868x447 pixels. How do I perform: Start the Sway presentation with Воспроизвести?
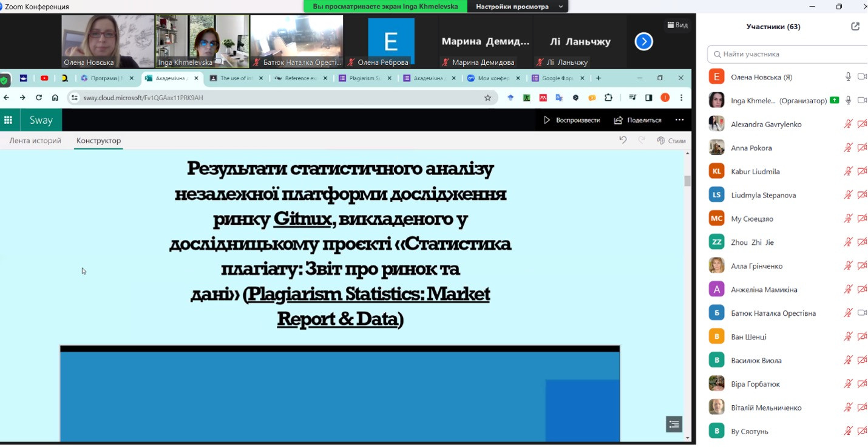click(x=571, y=120)
